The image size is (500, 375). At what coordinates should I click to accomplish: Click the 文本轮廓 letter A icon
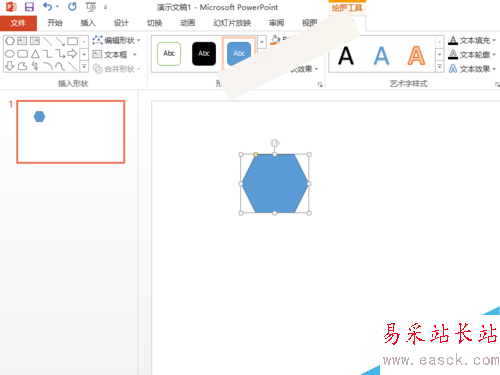[x=453, y=54]
